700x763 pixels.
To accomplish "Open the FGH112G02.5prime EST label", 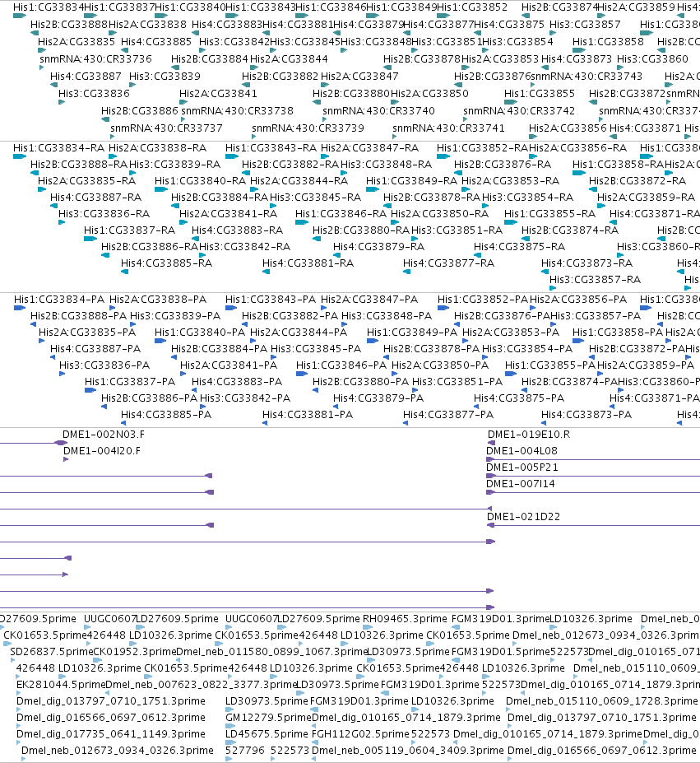I will (360, 734).
